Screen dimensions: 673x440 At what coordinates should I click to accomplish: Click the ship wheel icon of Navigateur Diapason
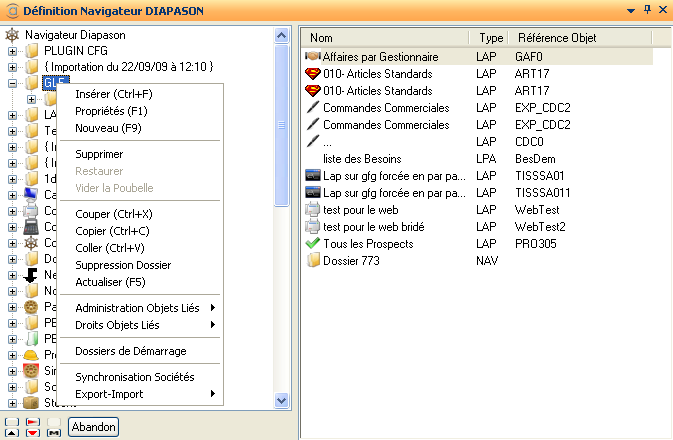click(12, 35)
